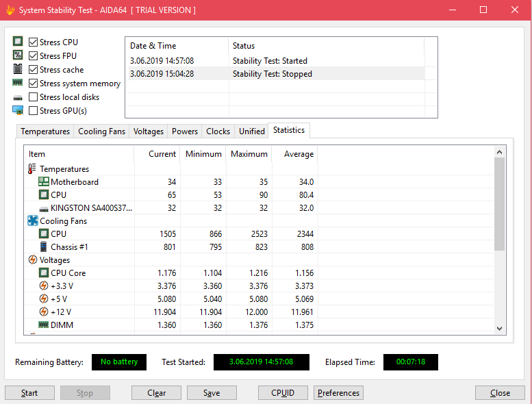Click the Status column header

tap(327, 46)
